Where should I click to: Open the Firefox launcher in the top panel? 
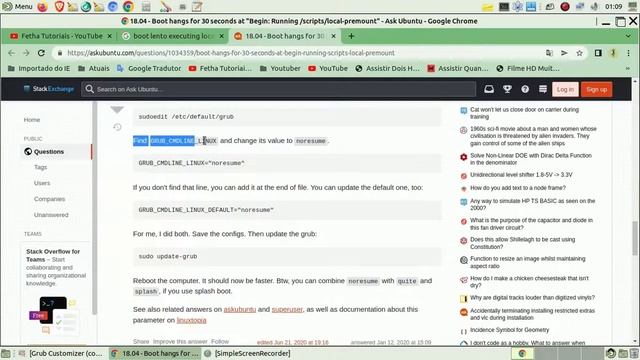[42, 7]
